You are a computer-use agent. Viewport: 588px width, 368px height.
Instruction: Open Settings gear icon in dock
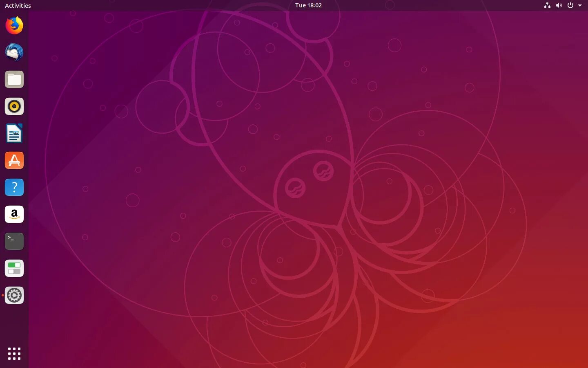tap(14, 295)
